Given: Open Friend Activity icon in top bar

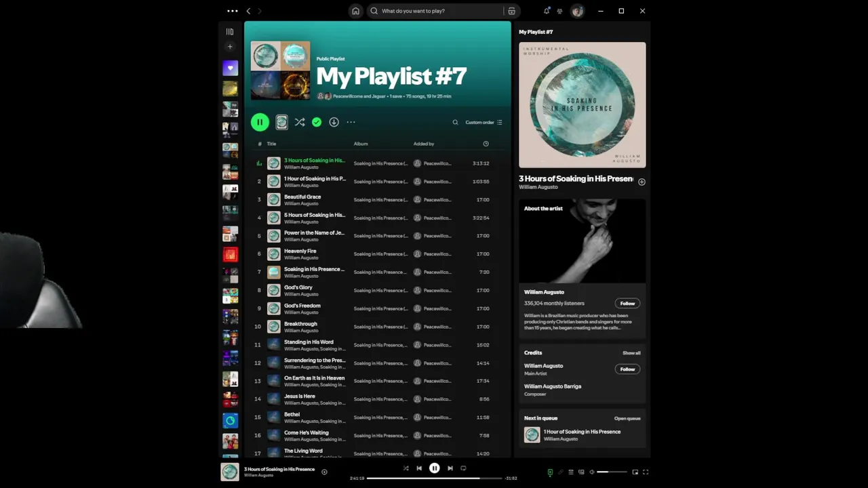Looking at the screenshot, I should point(559,11).
